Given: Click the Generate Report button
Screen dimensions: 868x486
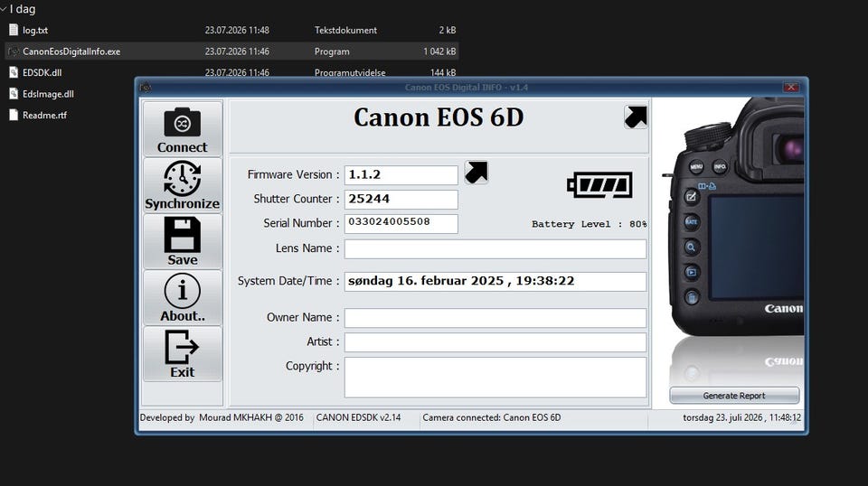Looking at the screenshot, I should click(734, 396).
